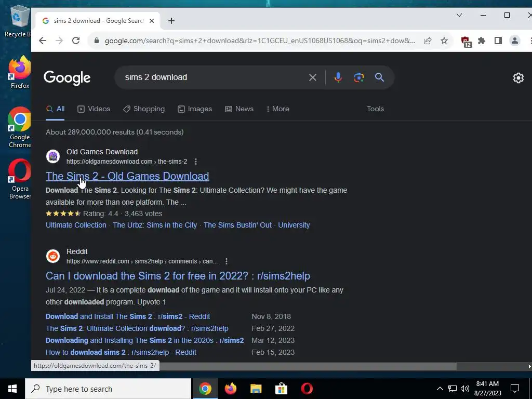This screenshot has height=399, width=532.
Task: Share this page icon in address bar
Action: pos(428,41)
